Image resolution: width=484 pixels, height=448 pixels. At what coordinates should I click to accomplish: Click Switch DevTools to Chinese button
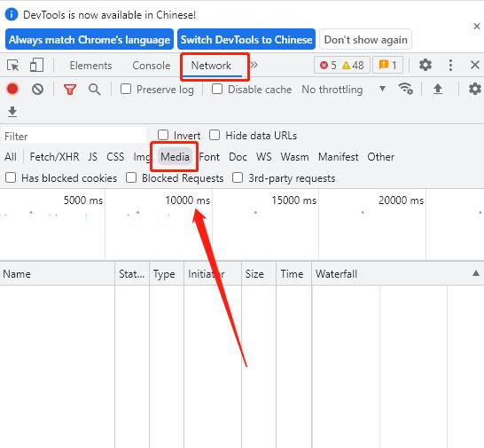click(x=246, y=39)
